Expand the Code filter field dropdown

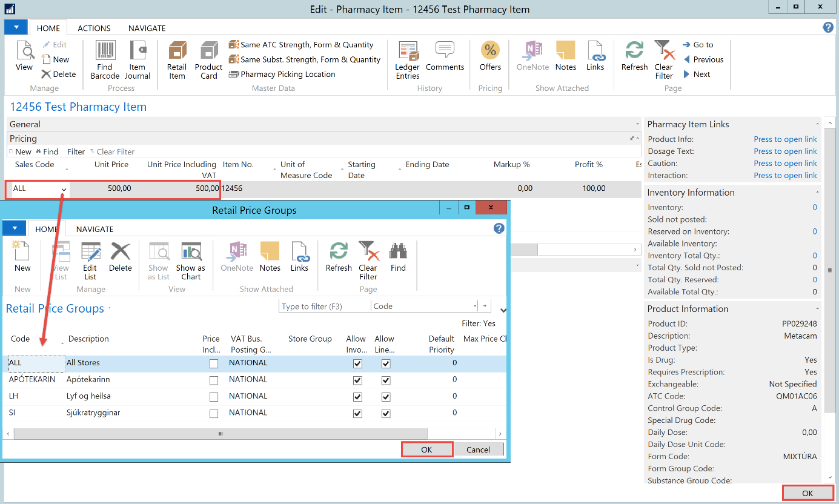click(474, 307)
